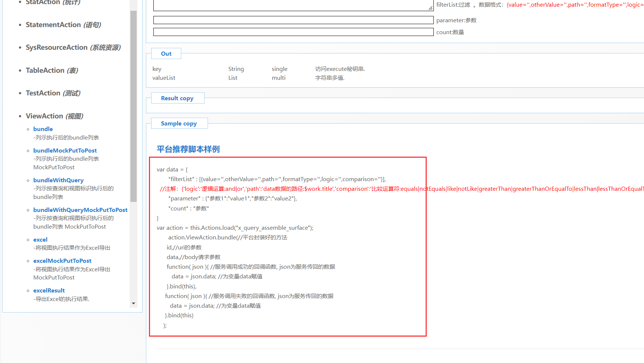Click the count input field
Viewport: 644px width, 363px height.
(x=293, y=32)
